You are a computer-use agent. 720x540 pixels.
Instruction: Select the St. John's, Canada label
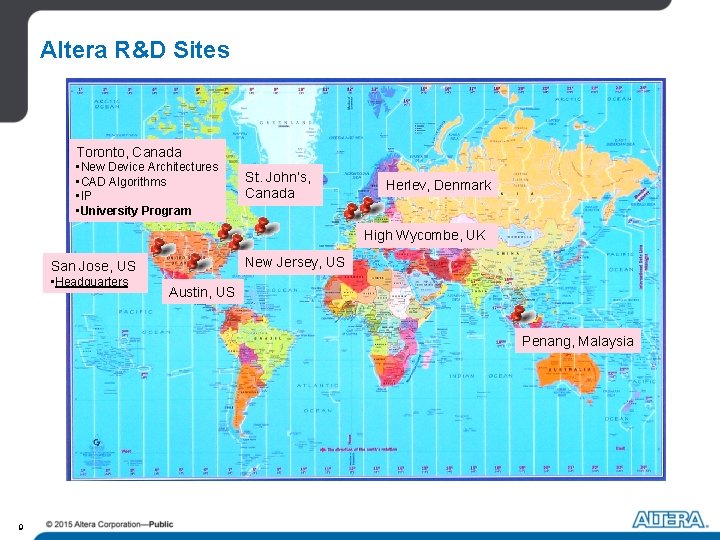pos(280,185)
